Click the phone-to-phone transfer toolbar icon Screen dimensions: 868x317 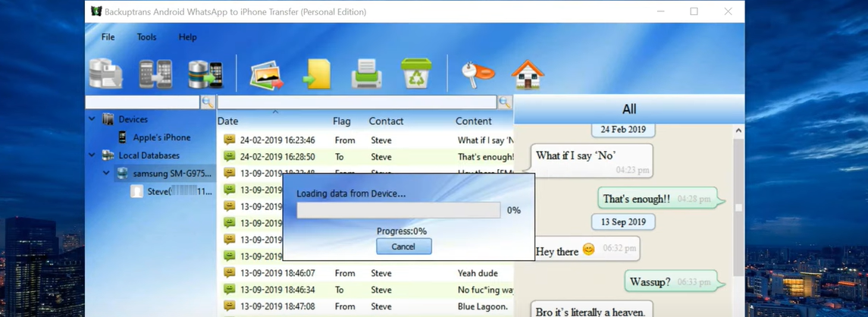[155, 74]
